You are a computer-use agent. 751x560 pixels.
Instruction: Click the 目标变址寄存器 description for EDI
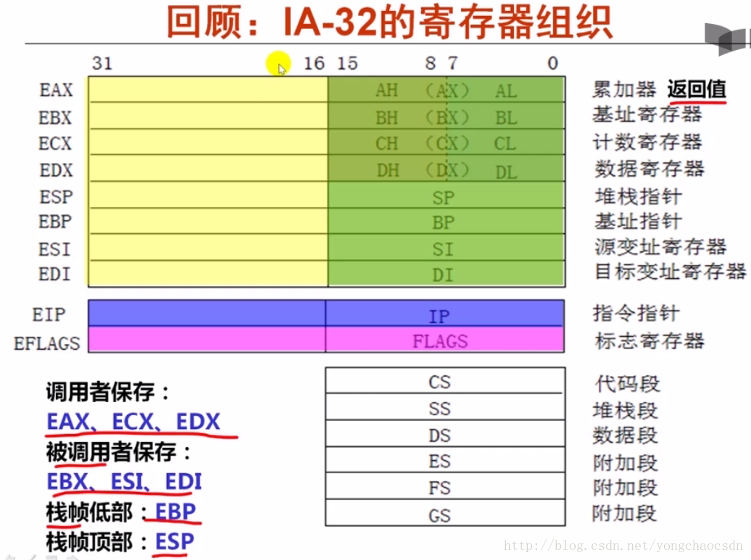tap(670, 272)
